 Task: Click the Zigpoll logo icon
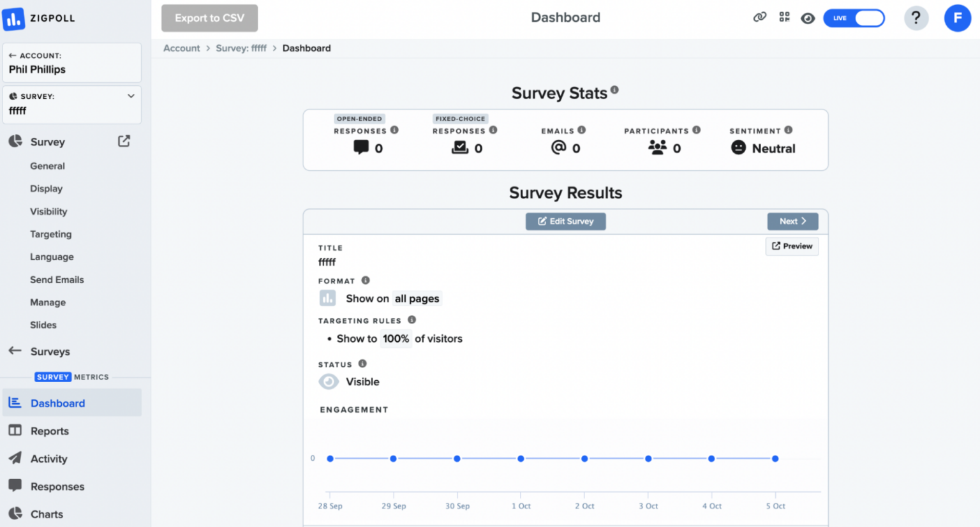(x=13, y=19)
